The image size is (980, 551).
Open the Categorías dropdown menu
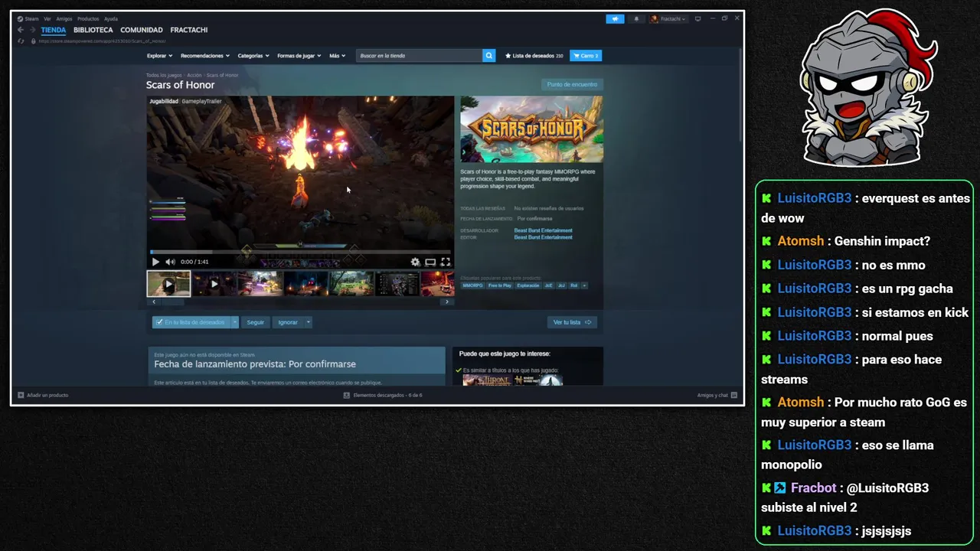[253, 56]
